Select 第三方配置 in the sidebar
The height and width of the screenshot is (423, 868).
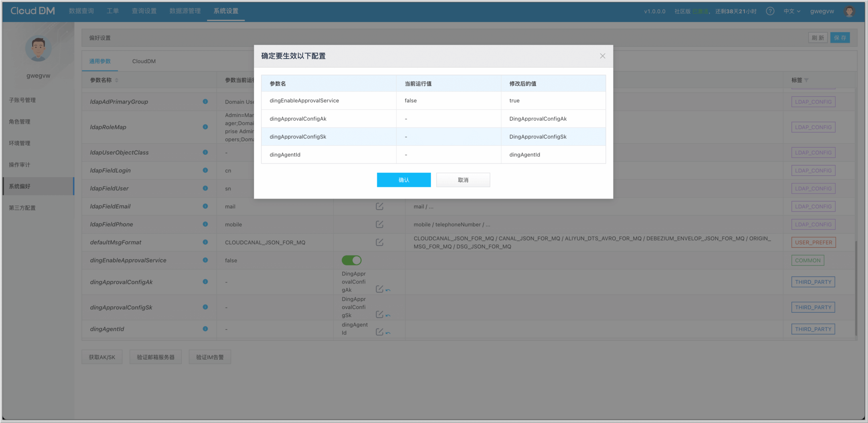pyautogui.click(x=22, y=208)
